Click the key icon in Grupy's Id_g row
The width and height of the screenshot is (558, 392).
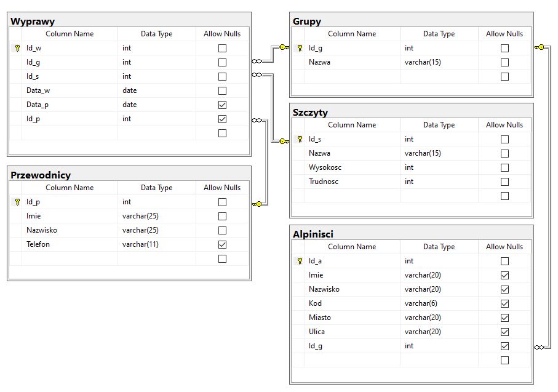pos(300,48)
